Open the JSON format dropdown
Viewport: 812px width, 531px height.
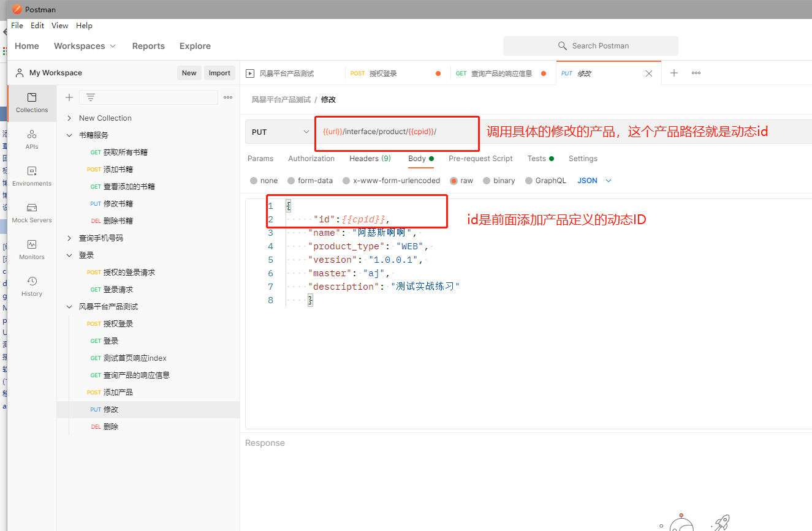point(594,181)
